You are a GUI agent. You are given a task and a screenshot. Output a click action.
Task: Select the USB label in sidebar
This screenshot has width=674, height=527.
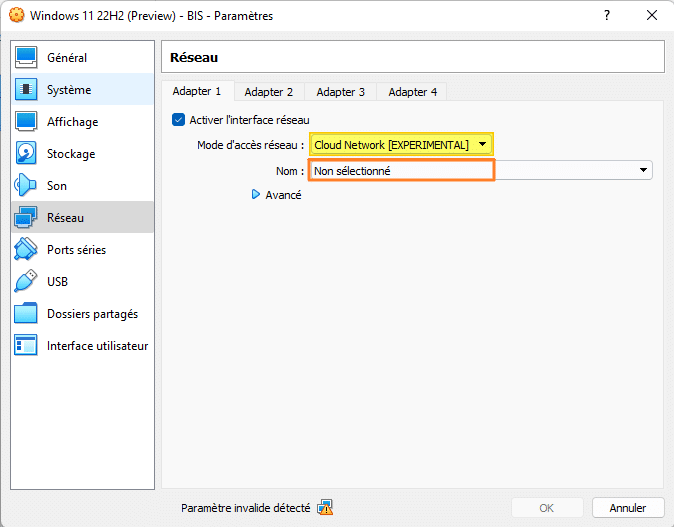click(57, 282)
